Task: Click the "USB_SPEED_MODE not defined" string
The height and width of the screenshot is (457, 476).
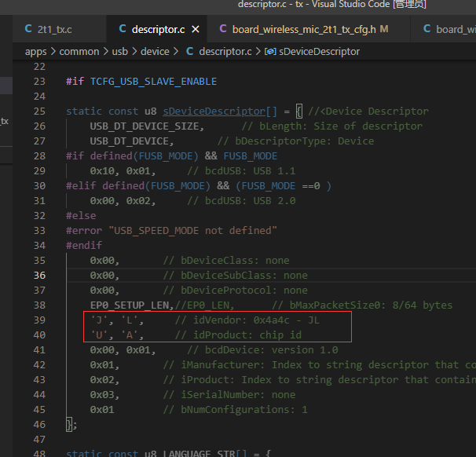Action: tap(192, 231)
